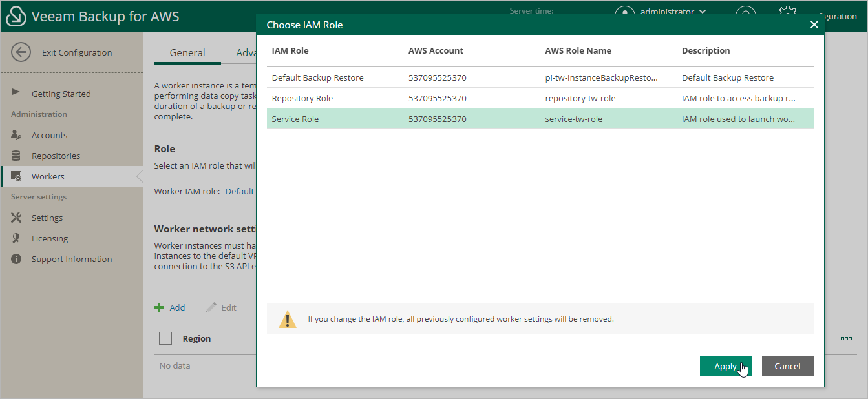868x399 pixels.
Task: Click the column chooser icon at table right
Action: [845, 338]
